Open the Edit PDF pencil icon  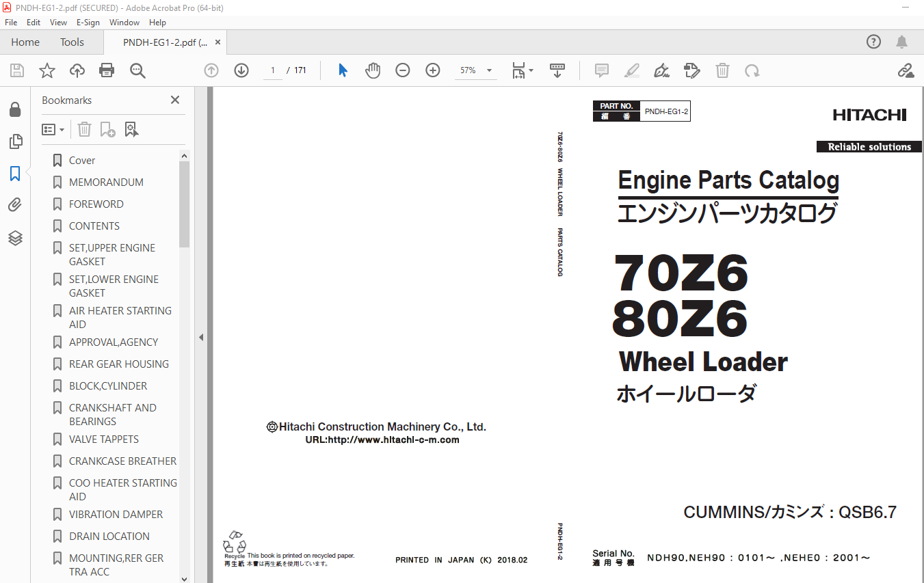pyautogui.click(x=692, y=70)
